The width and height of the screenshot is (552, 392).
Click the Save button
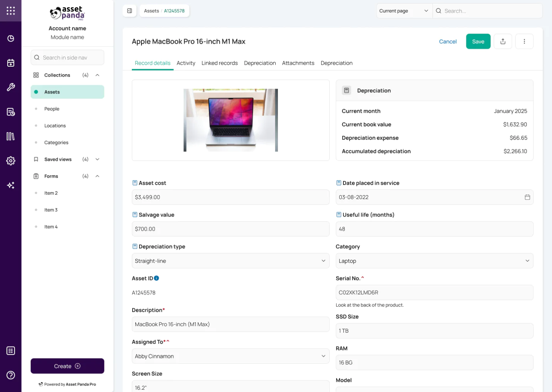point(478,42)
